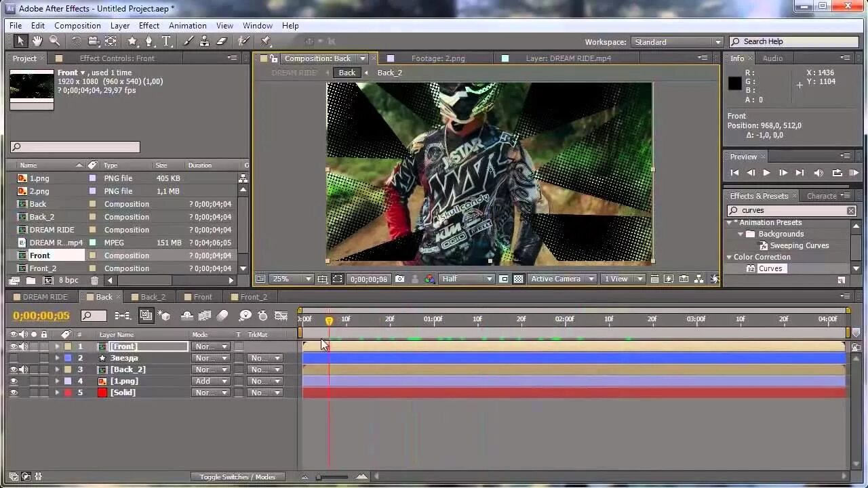Select the Unified Camera tool
The height and width of the screenshot is (488, 868).
(x=94, y=41)
